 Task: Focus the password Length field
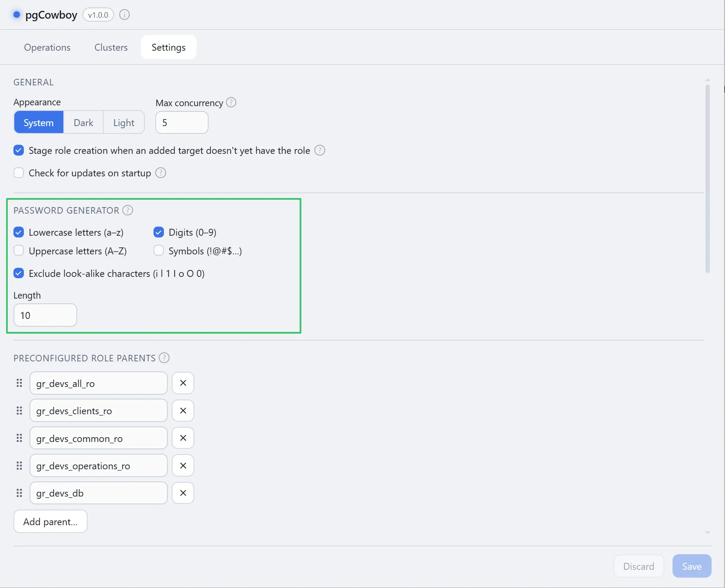click(x=45, y=315)
